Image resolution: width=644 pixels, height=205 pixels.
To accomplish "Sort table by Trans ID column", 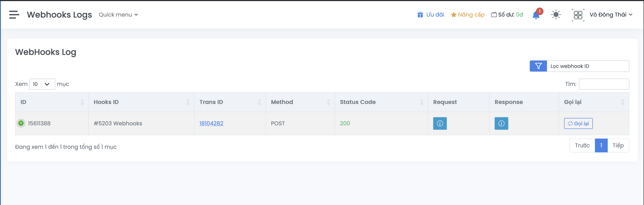I will 230,102.
